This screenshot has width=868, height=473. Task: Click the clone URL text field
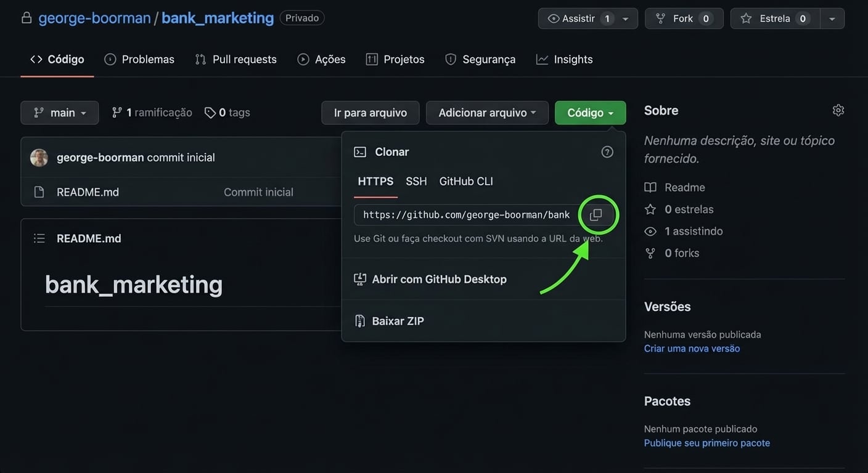tap(467, 215)
